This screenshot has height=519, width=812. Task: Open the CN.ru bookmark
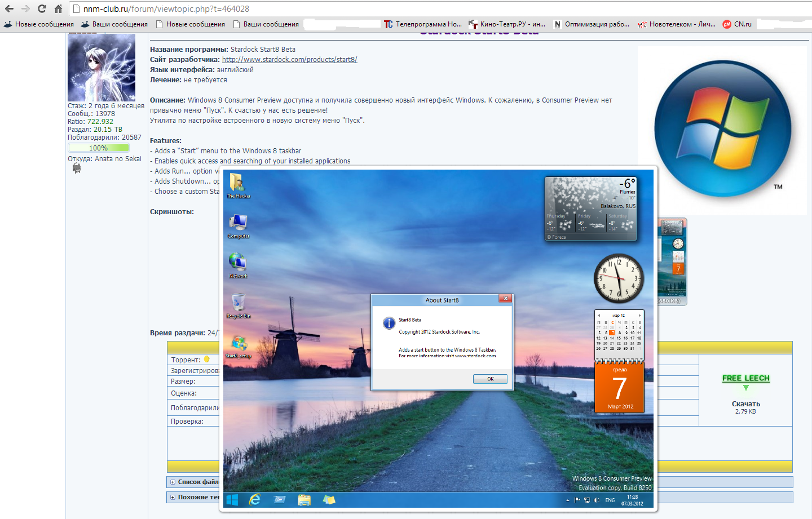(738, 24)
